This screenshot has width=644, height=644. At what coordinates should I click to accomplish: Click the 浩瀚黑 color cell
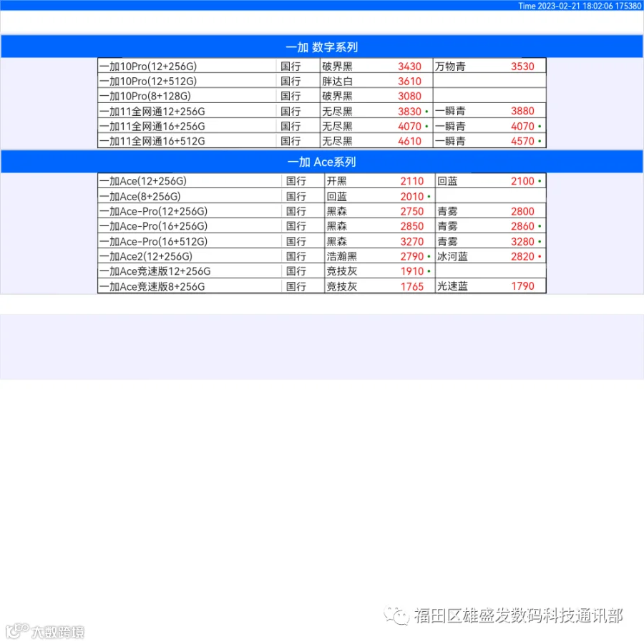pyautogui.click(x=342, y=256)
